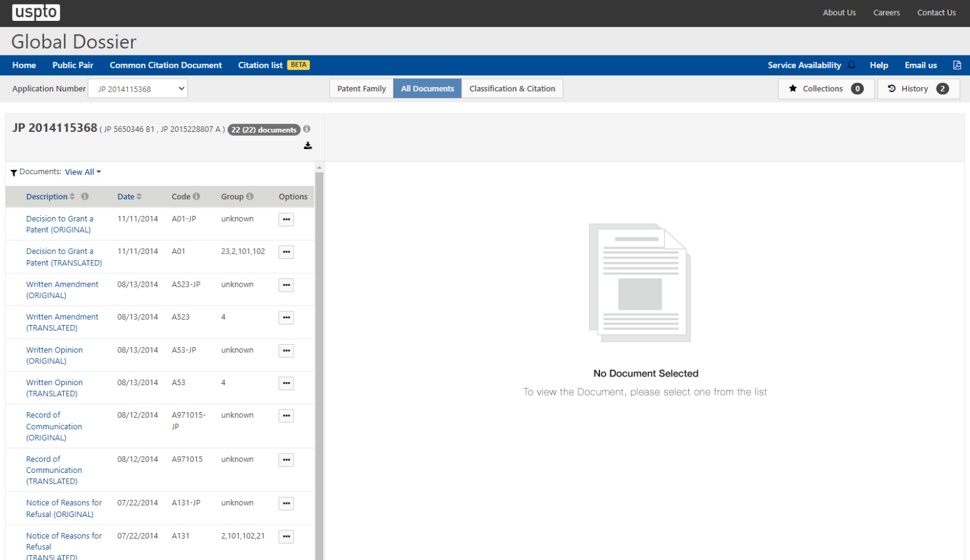Open options menu for Written Opinion (TRANSLATED)
This screenshot has width=970, height=560.
pyautogui.click(x=286, y=383)
